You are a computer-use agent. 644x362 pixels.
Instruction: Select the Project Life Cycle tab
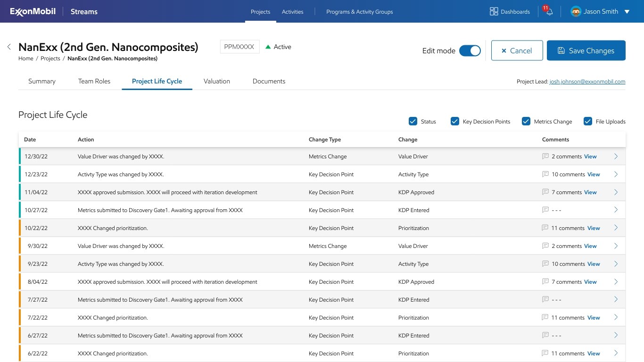click(157, 81)
